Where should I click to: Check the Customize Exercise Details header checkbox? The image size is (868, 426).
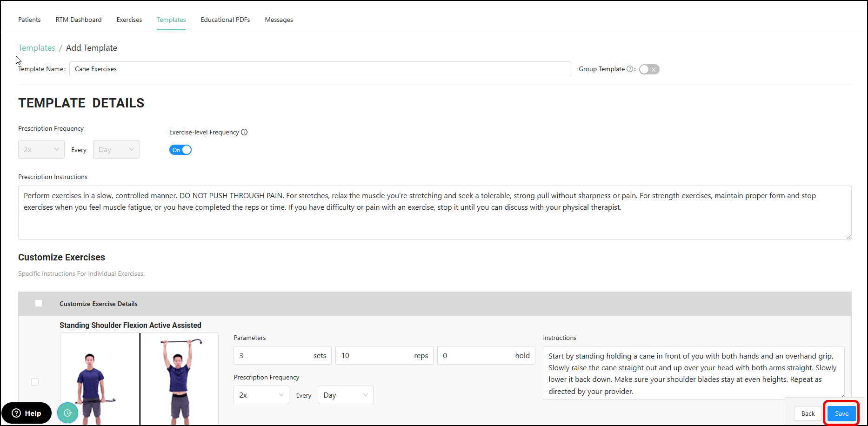point(39,303)
